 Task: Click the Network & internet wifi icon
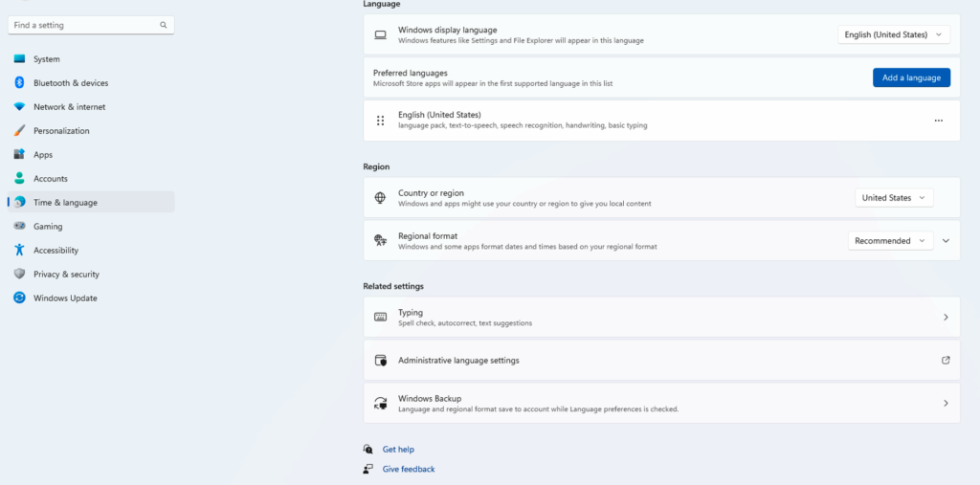point(19,107)
